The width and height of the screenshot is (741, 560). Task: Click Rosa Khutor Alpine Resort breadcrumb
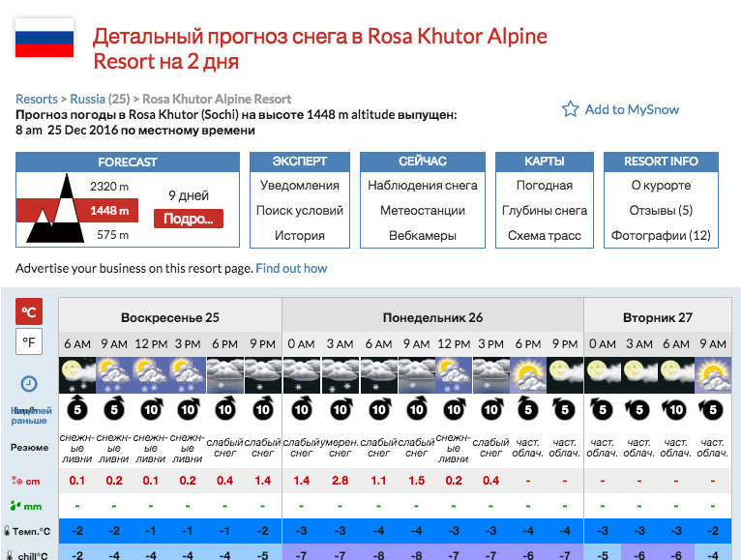pyautogui.click(x=217, y=100)
